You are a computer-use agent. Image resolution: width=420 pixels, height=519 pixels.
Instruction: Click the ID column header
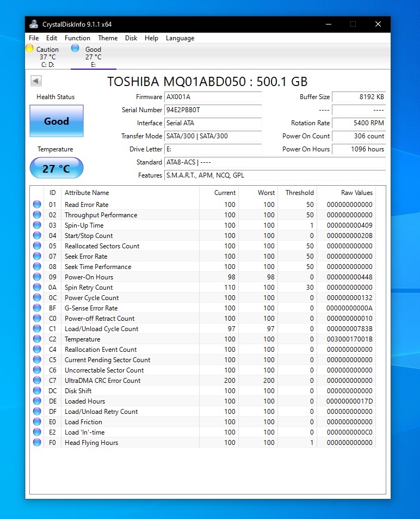53,193
